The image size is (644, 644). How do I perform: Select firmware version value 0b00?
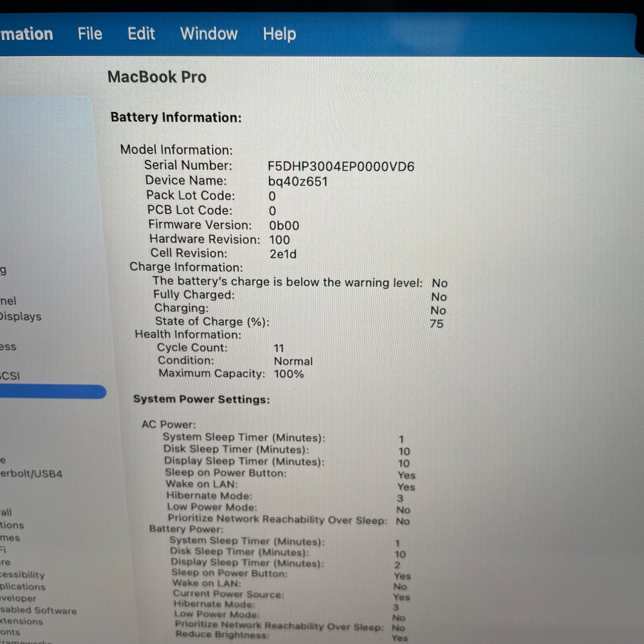284,226
